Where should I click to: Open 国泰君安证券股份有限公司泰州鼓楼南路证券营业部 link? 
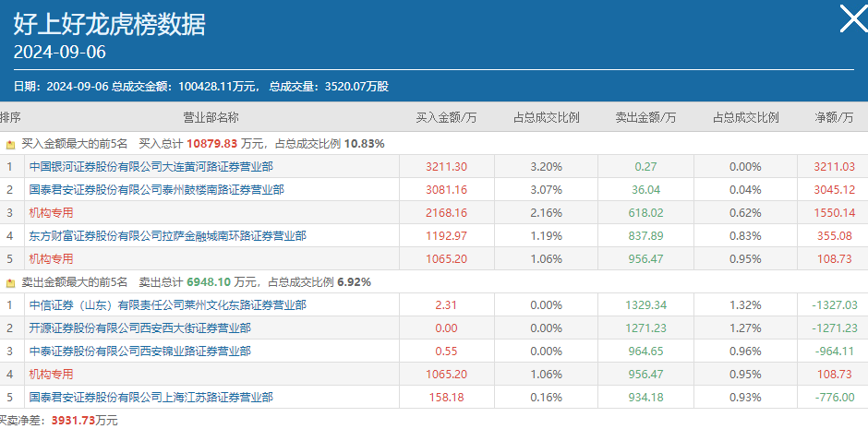(157, 190)
